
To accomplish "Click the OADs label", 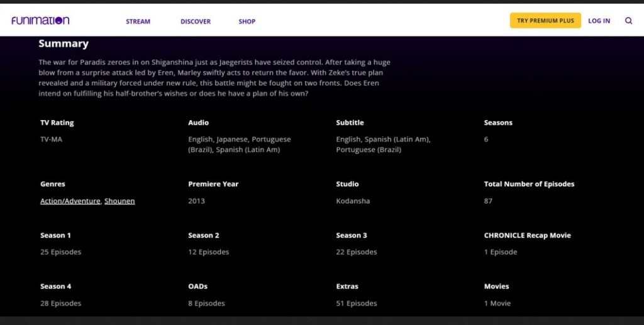I will point(198,287).
